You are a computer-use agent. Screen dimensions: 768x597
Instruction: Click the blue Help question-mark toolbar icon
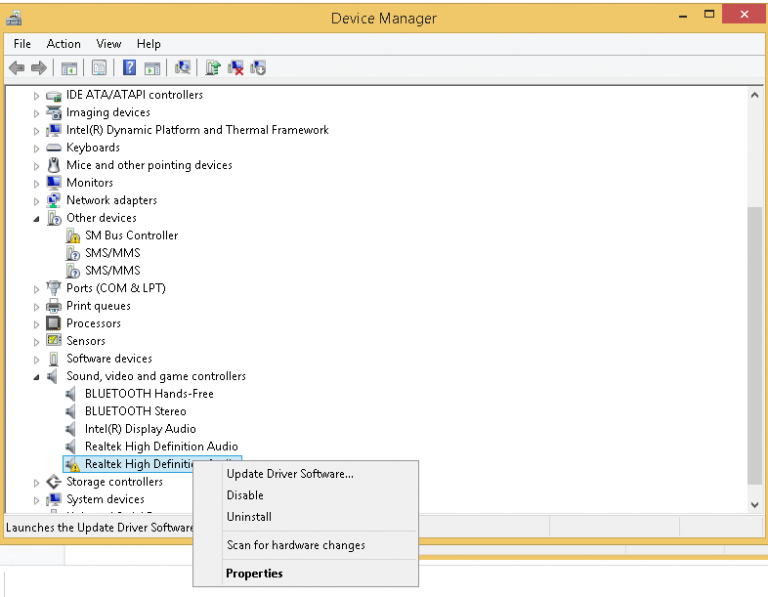129,68
